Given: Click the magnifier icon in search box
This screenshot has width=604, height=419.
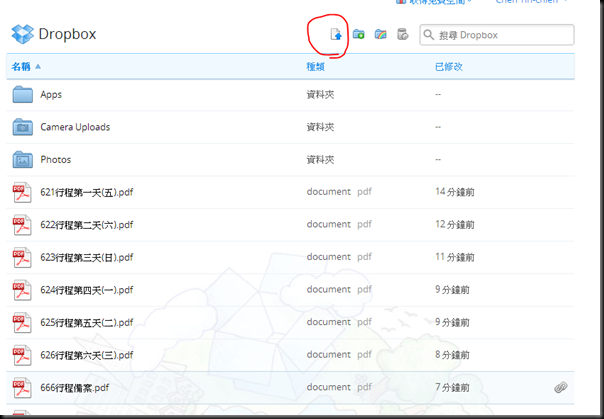Looking at the screenshot, I should tap(428, 35).
